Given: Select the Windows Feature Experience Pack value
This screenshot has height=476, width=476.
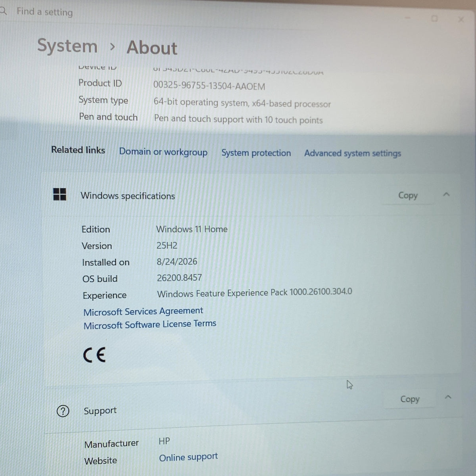Looking at the screenshot, I should click(255, 293).
